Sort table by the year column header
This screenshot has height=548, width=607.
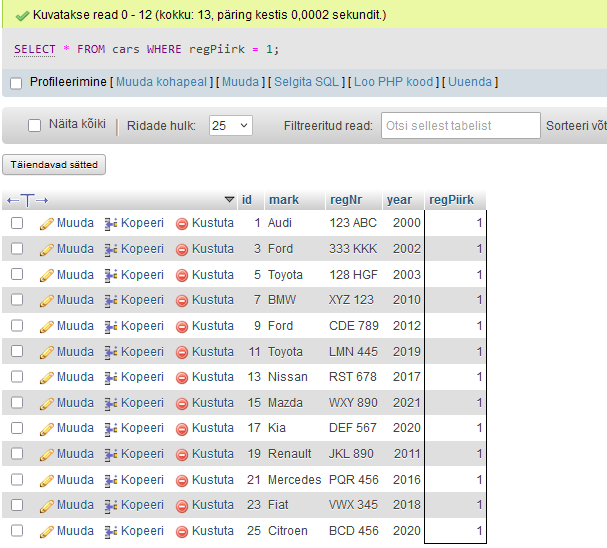click(399, 199)
